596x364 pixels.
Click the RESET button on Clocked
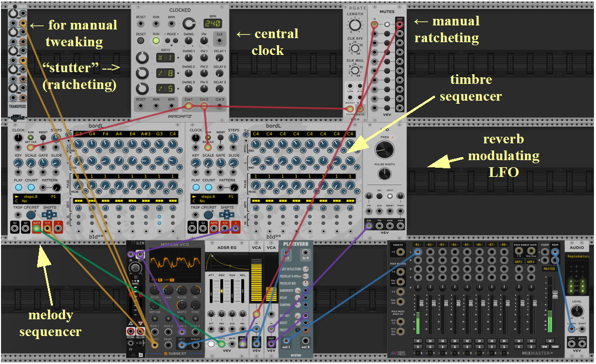click(141, 41)
